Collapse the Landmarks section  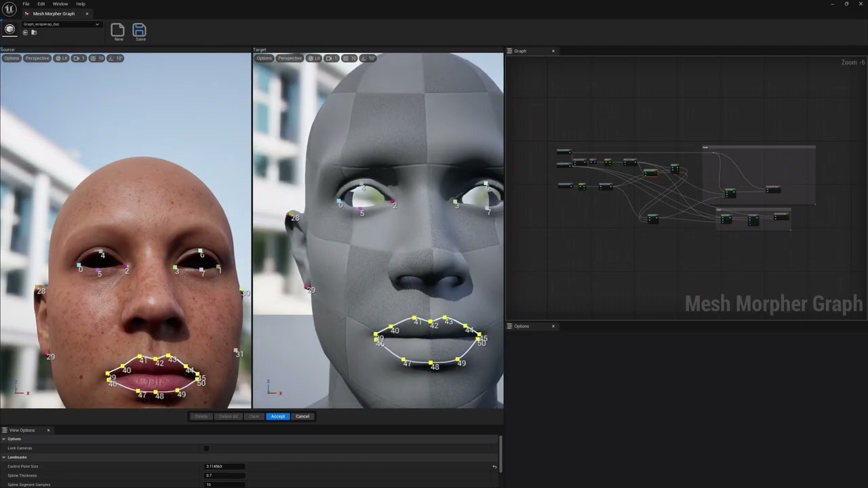[x=3, y=457]
